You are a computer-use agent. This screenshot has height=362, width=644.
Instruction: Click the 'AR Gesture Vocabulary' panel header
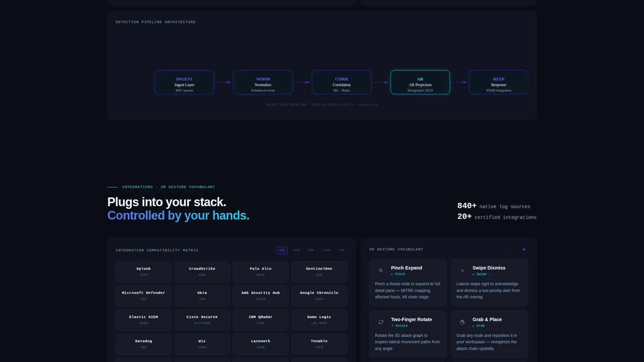click(x=396, y=249)
